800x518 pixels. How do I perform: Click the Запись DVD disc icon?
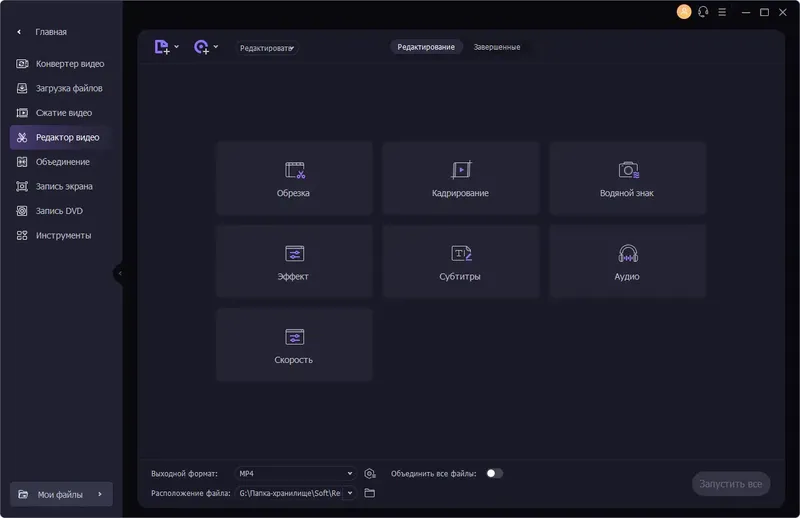pyautogui.click(x=22, y=211)
